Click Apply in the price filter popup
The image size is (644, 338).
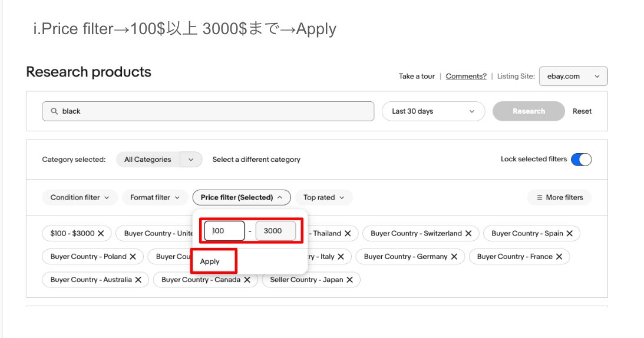pos(210,261)
